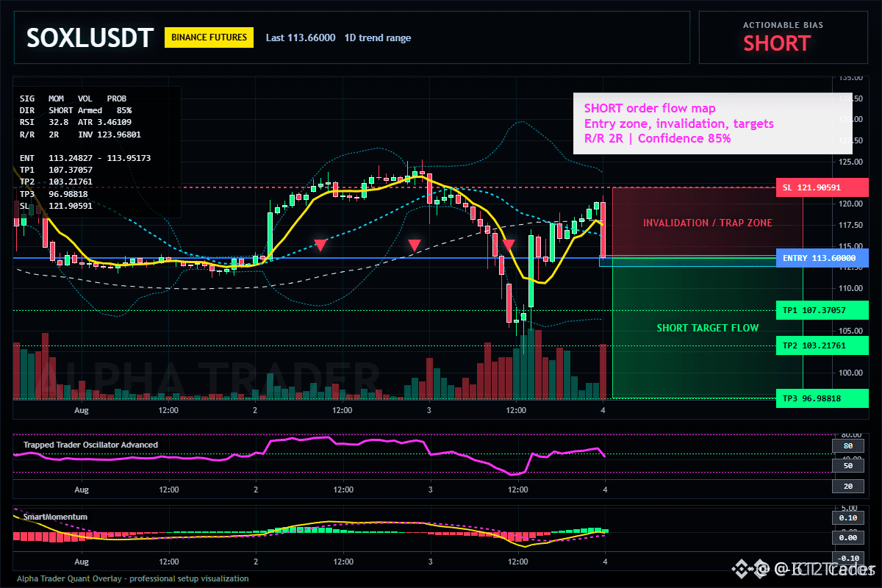This screenshot has height=588, width=882.
Task: Click the 1D trend range label
Action: click(x=378, y=37)
